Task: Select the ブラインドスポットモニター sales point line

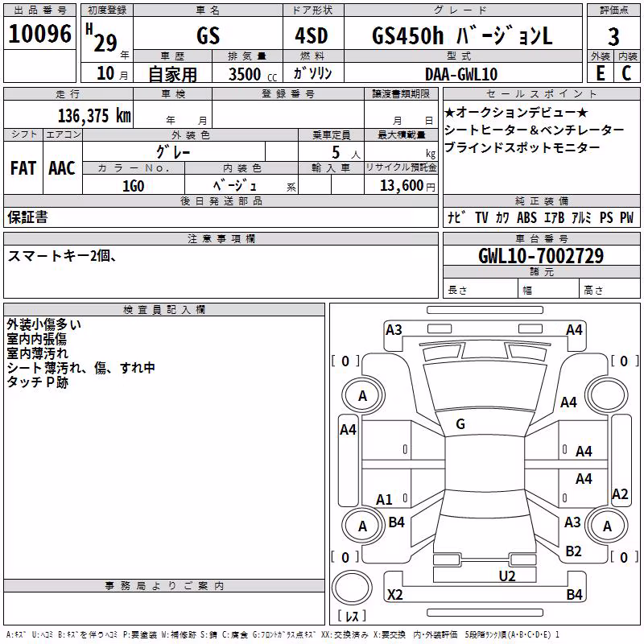Action: tap(522, 147)
